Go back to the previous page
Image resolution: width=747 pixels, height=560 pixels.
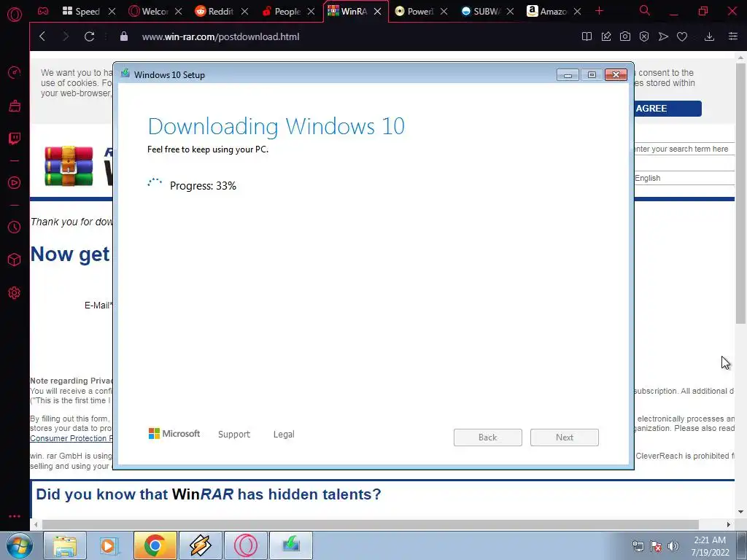click(x=42, y=36)
